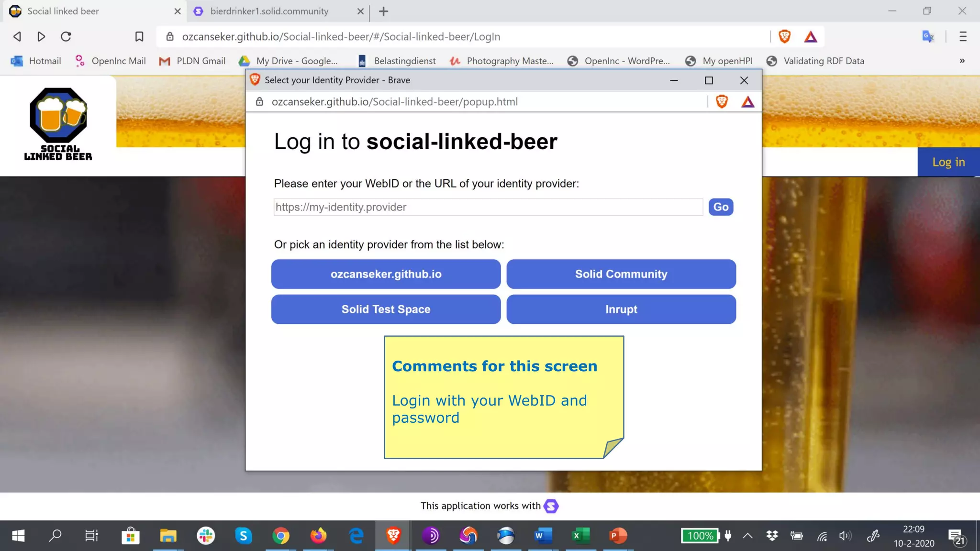Close the Social linked beer tab

tap(178, 11)
